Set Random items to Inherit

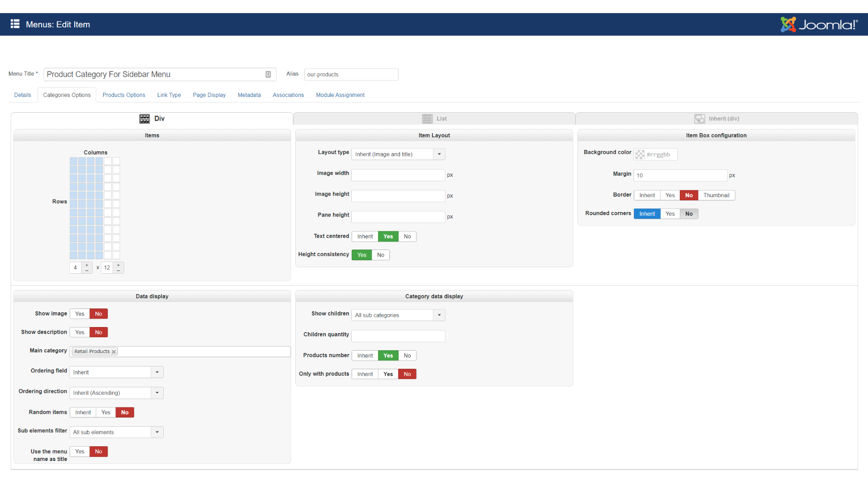point(83,412)
